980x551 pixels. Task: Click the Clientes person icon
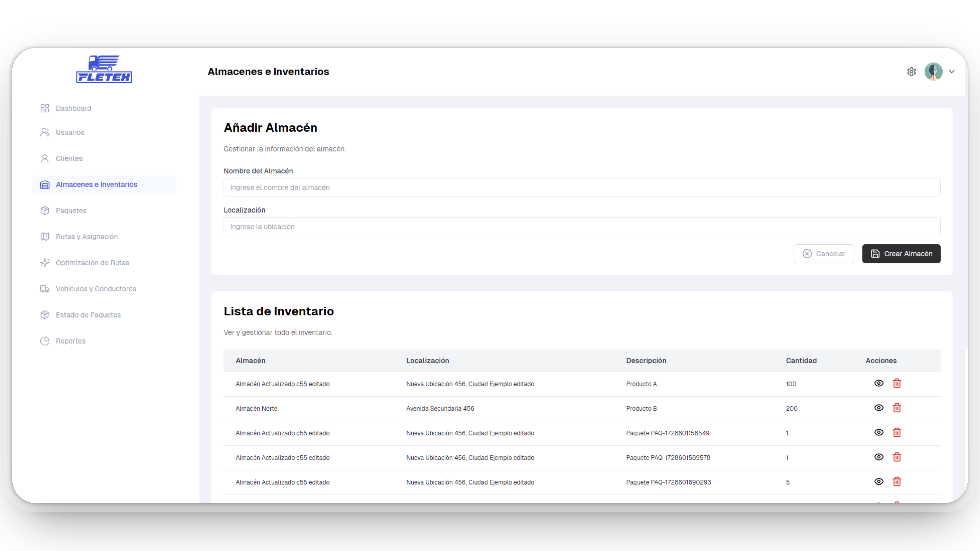tap(45, 158)
